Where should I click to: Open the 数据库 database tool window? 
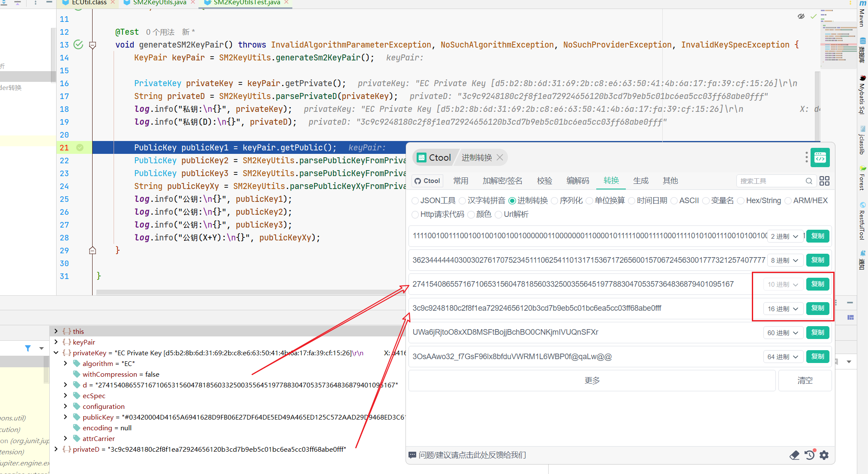point(862,51)
